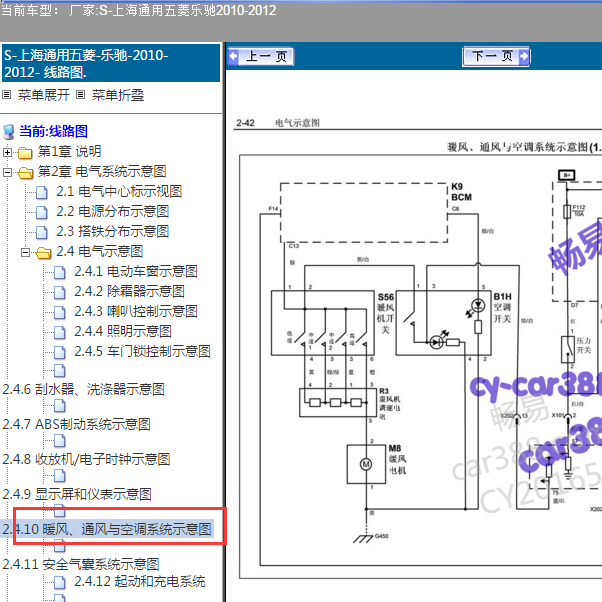Viewport: 602px width, 602px height.
Task: Select the 2.4 电气示意图 folder label
Action: coord(99,251)
